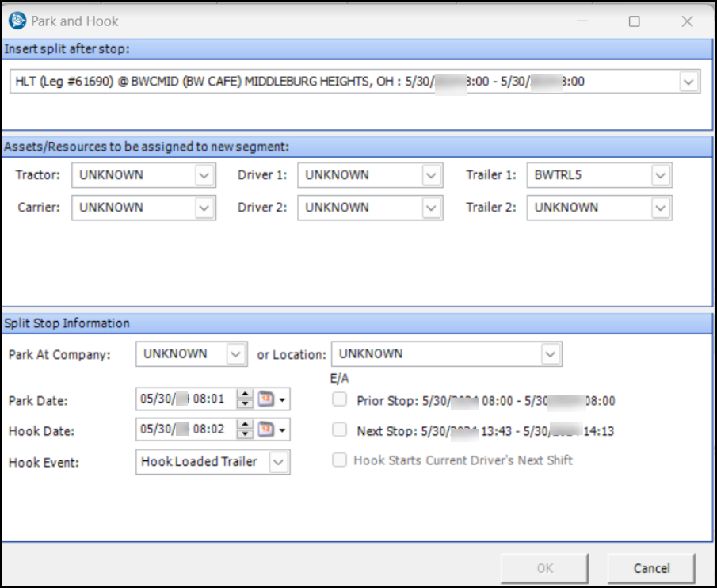This screenshot has width=717, height=588.
Task: Click the Cancel button
Action: click(651, 568)
